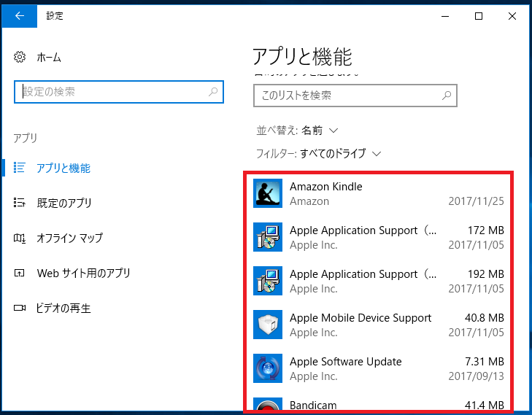Click the 172 MB Apple Application Support icon
The height and width of the screenshot is (415, 532).
coord(268,237)
